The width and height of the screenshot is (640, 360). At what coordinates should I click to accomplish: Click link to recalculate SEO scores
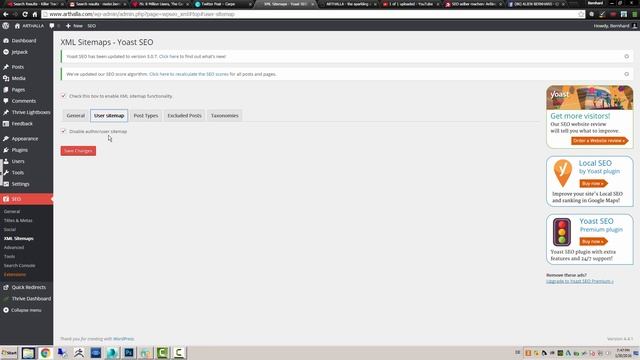(x=189, y=74)
